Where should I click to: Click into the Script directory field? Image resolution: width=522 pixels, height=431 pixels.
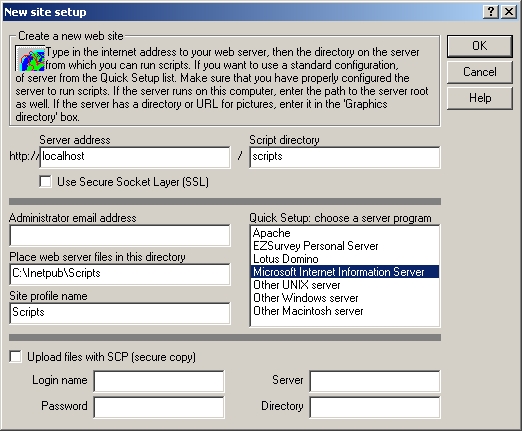coord(345,157)
